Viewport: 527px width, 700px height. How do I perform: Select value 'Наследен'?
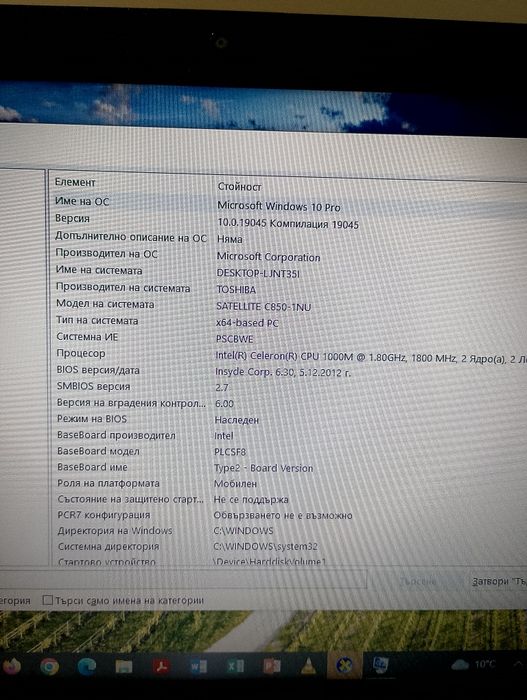click(x=237, y=420)
